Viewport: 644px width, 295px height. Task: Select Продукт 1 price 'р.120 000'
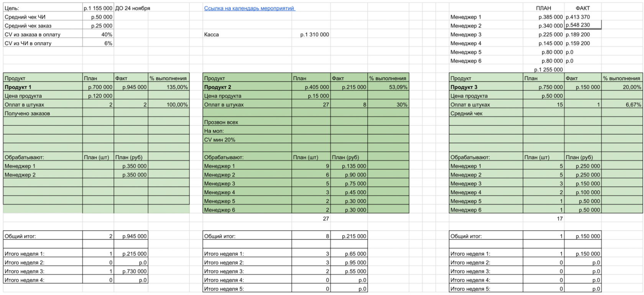pyautogui.click(x=98, y=96)
